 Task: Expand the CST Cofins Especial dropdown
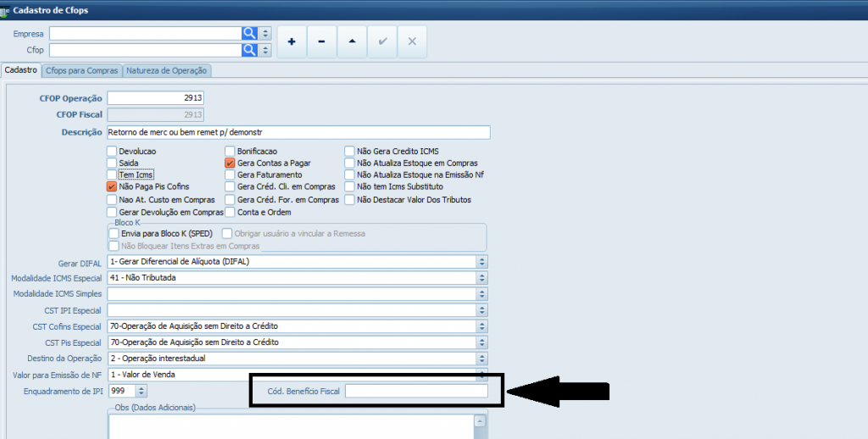(x=481, y=326)
